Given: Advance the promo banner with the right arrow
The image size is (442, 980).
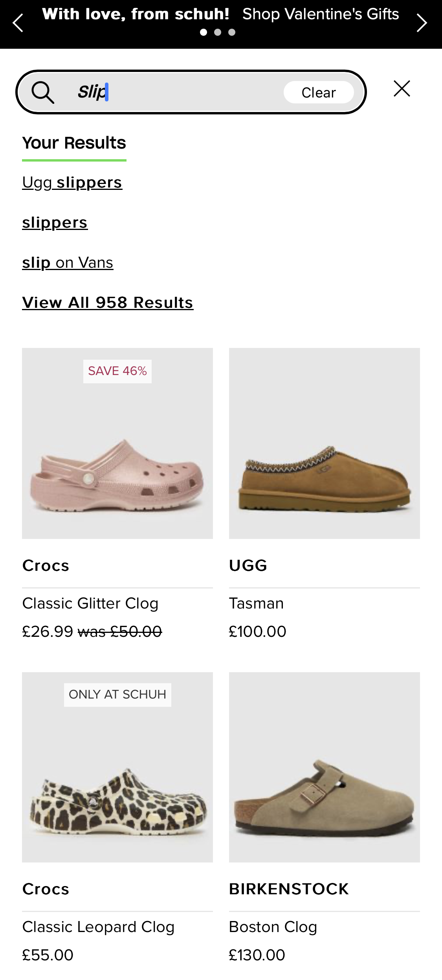Looking at the screenshot, I should [423, 22].
